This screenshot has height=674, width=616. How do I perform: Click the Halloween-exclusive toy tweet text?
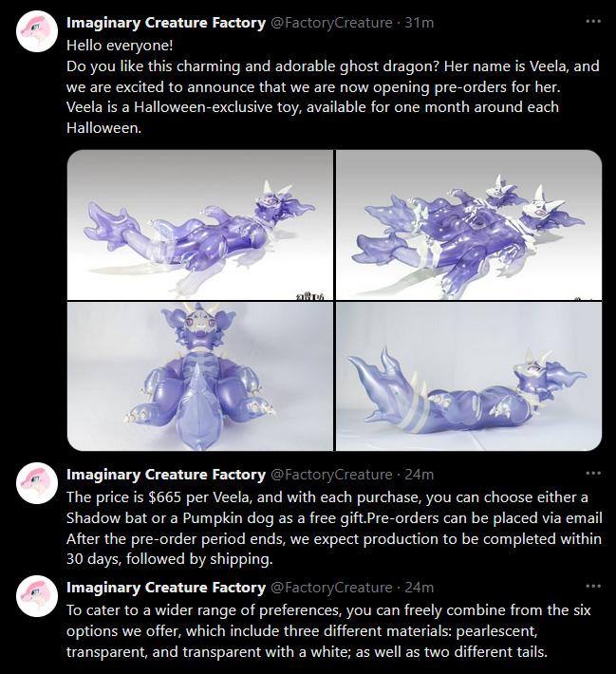click(x=333, y=86)
